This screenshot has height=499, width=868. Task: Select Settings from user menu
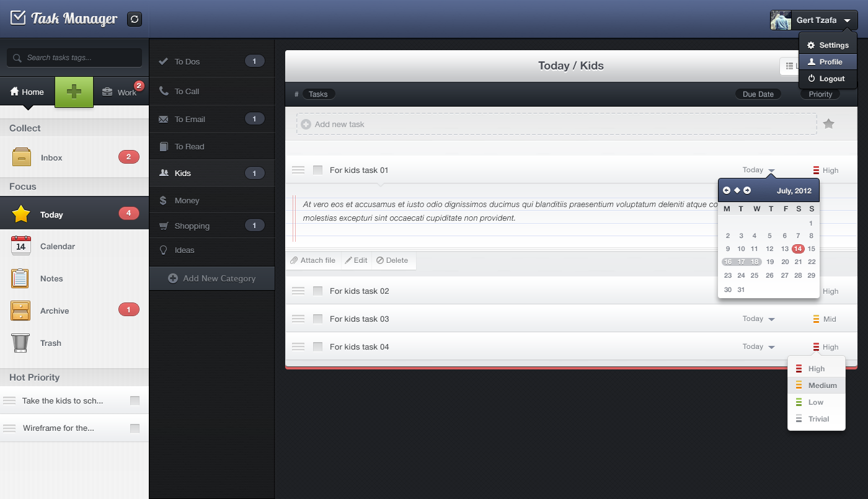point(828,45)
